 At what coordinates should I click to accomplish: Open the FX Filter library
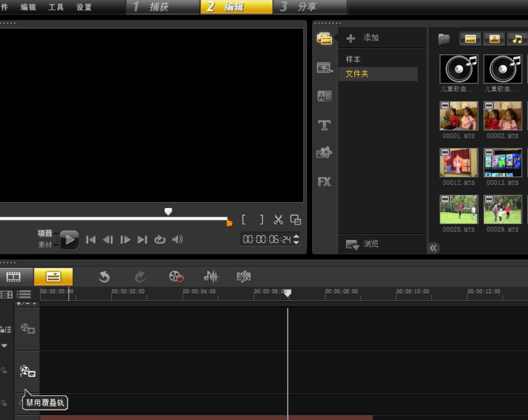324,182
